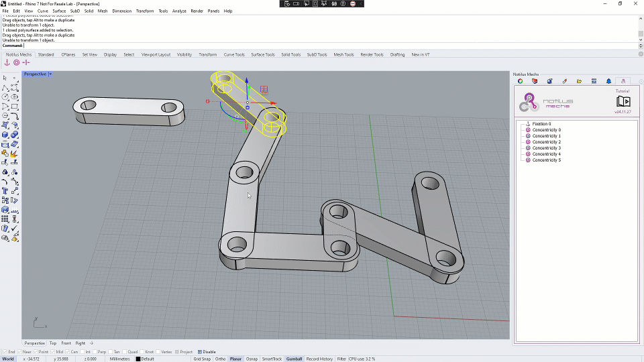
Task: Open the Millimeters units selector
Action: coord(119,359)
